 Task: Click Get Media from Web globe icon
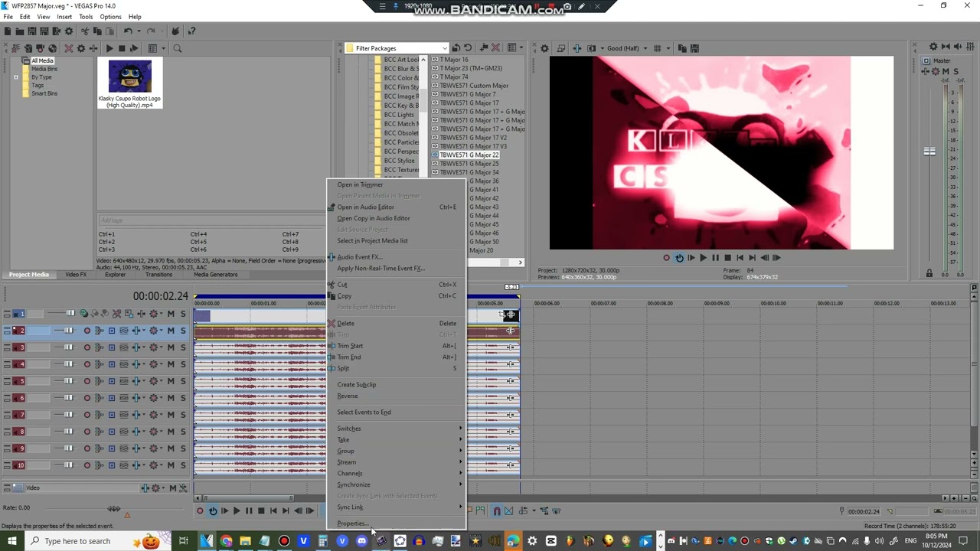tap(52, 48)
